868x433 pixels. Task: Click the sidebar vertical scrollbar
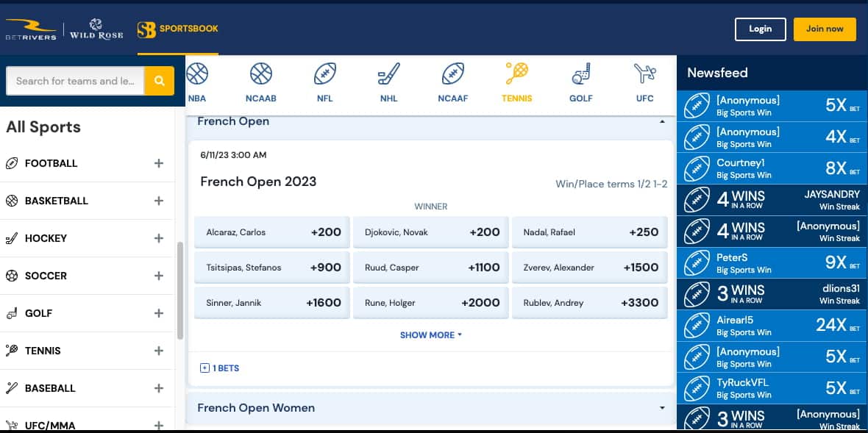tap(180, 290)
